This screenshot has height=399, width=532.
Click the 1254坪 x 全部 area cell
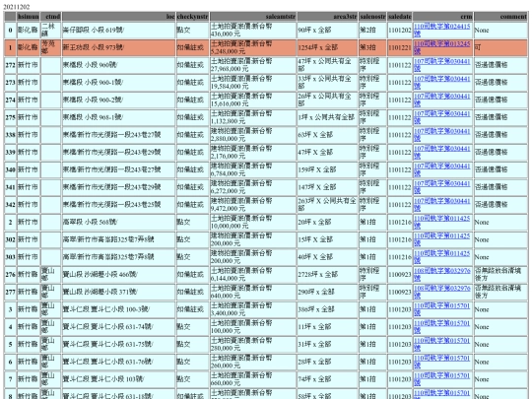click(x=327, y=47)
